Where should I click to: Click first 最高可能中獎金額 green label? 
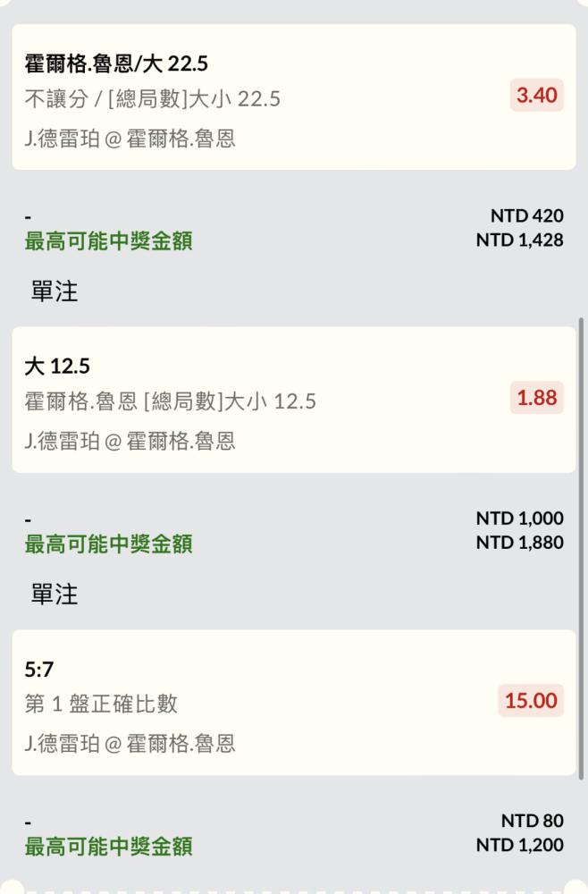point(108,241)
